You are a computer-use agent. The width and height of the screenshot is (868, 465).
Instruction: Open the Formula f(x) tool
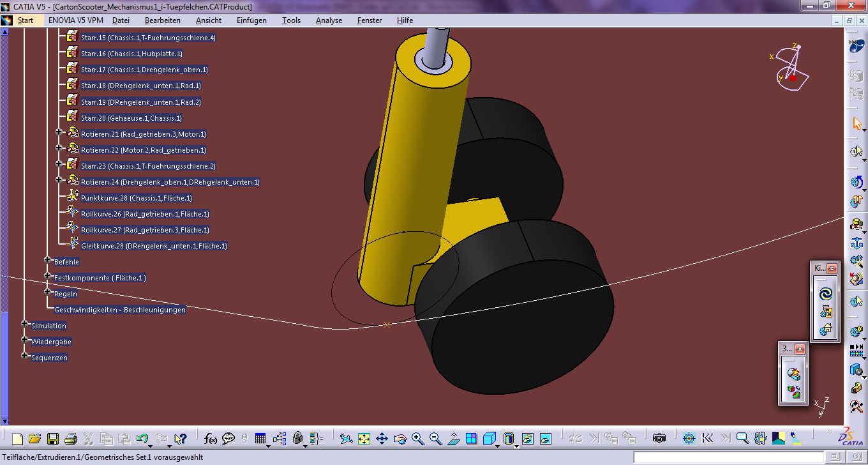pos(211,439)
